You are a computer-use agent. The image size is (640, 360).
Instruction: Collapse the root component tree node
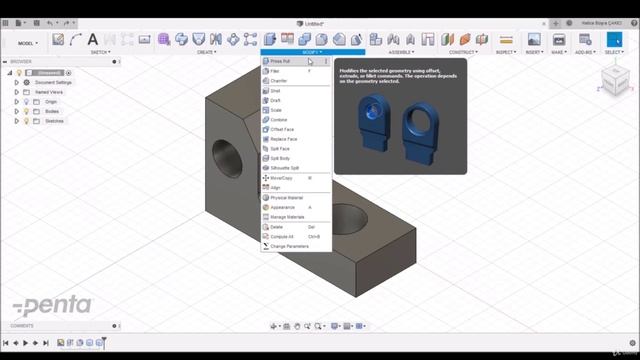(10, 73)
